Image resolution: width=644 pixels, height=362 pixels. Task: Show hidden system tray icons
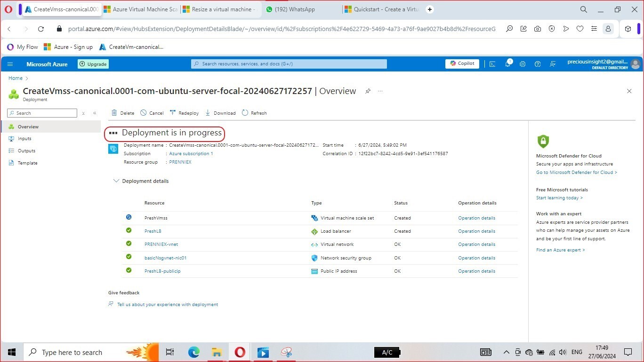pos(507,352)
